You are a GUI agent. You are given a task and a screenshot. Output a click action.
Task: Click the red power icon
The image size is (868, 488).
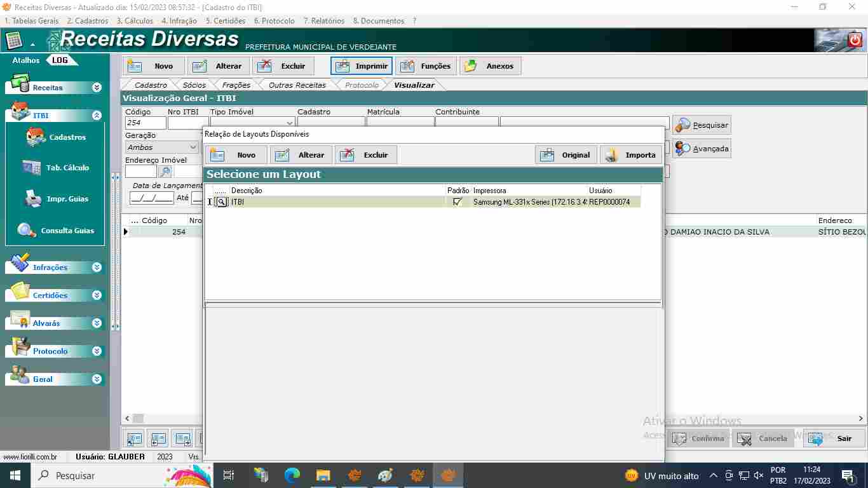tap(855, 41)
